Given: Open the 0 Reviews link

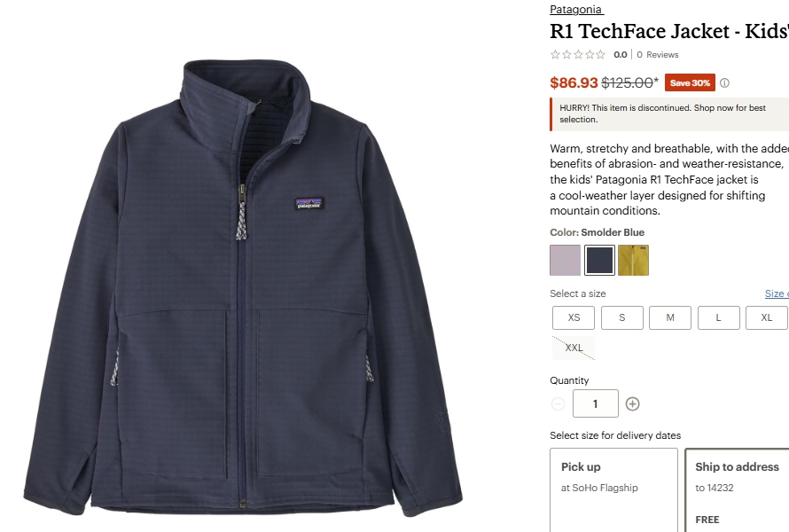Looking at the screenshot, I should pos(658,54).
